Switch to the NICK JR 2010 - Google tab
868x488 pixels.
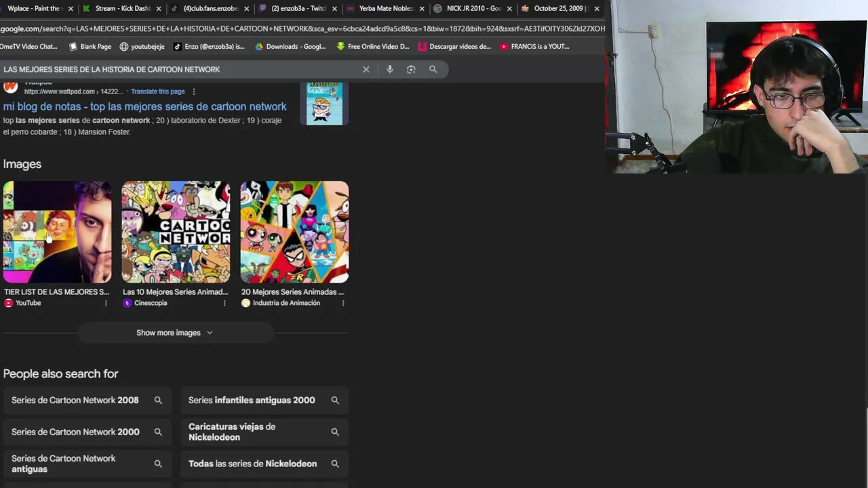click(473, 9)
